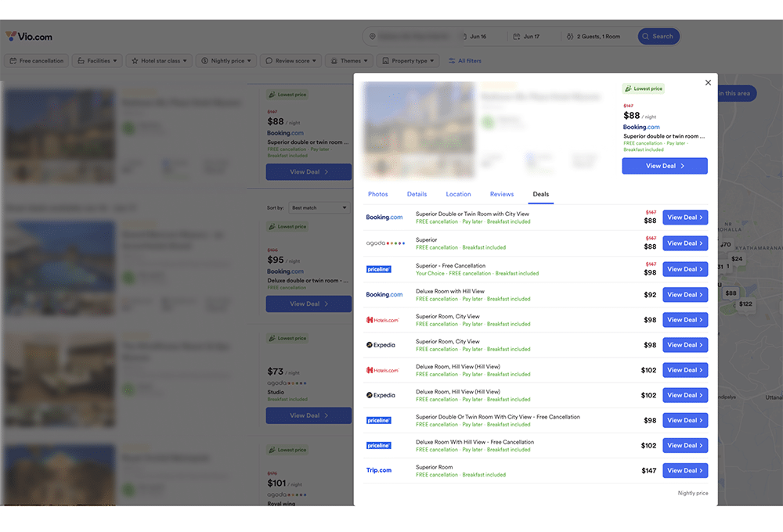
Task: Open the second blurred hotel photo in results
Action: tap(60, 268)
